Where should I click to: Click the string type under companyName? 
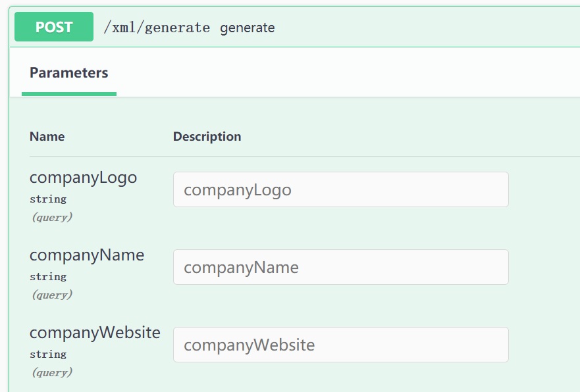point(48,276)
